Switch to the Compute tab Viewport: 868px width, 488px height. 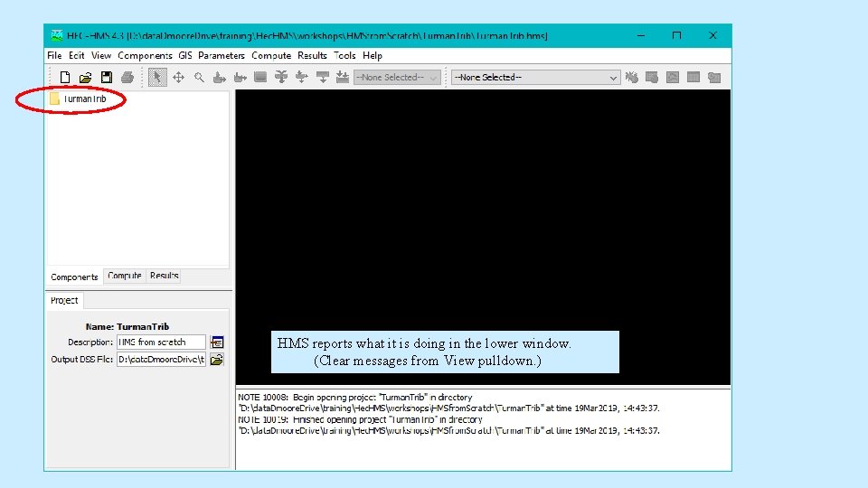pos(125,276)
